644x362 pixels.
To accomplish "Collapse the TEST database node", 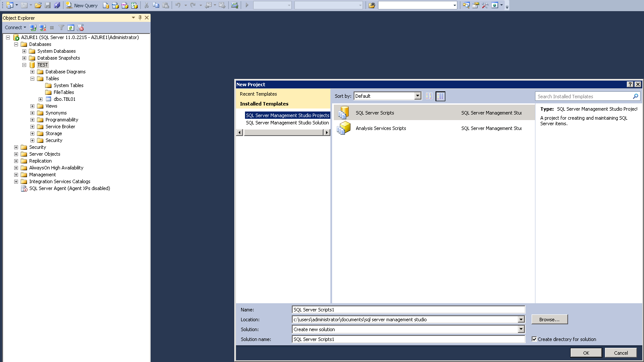I will (x=24, y=65).
